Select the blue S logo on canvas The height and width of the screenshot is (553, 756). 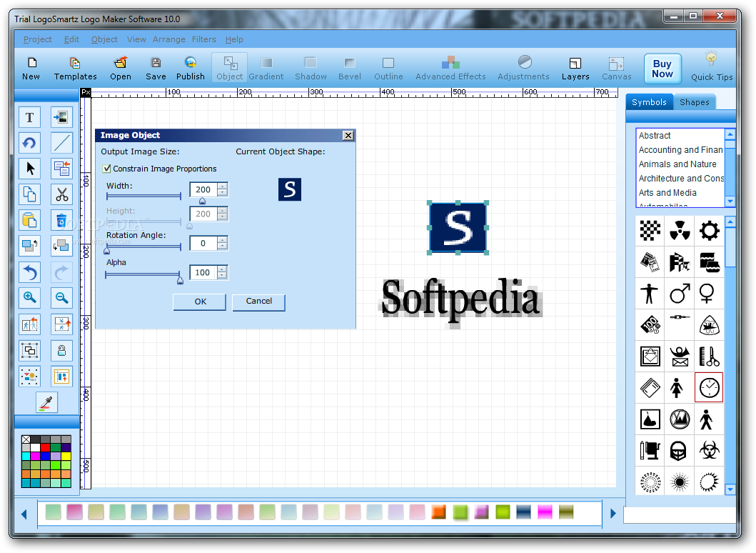click(458, 227)
